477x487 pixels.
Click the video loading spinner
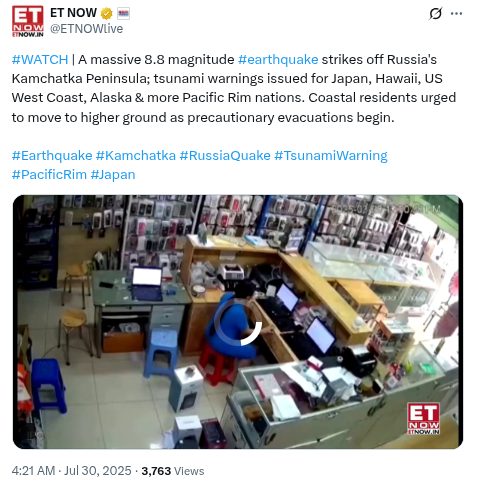pos(238,322)
